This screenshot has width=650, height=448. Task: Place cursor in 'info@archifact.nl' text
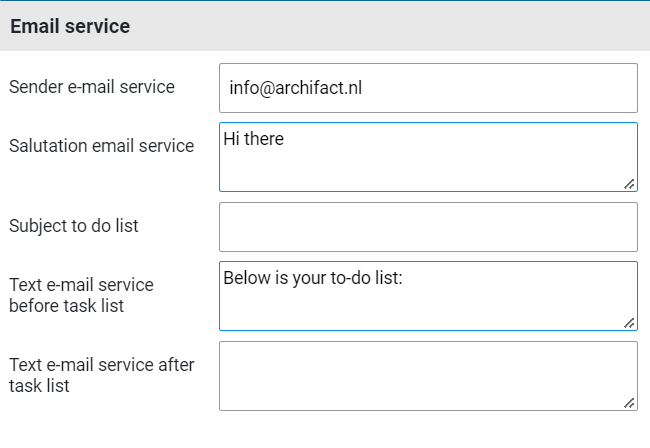pyautogui.click(x=295, y=88)
